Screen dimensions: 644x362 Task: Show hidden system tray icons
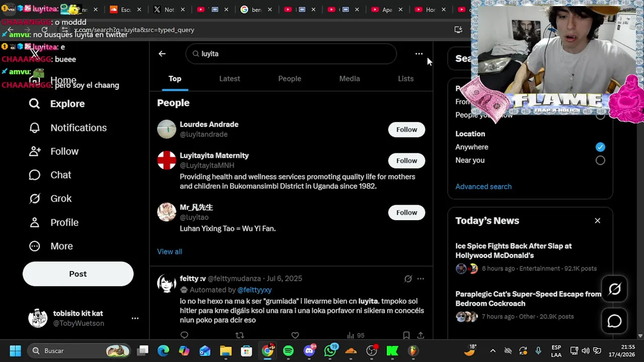click(x=493, y=351)
